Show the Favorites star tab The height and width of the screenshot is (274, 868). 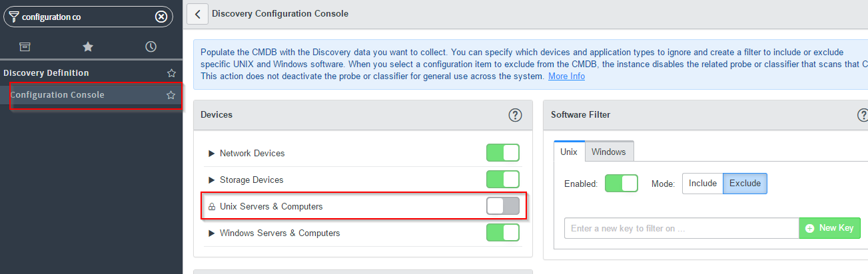pos(87,47)
